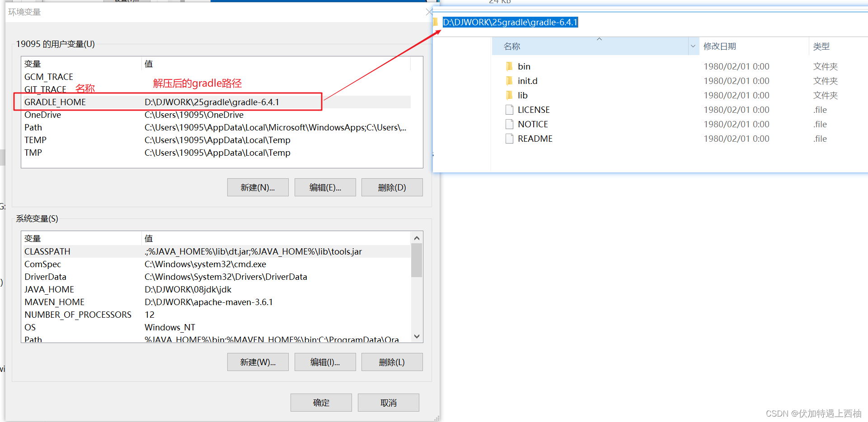
Task: Click the README file name
Action: click(535, 139)
